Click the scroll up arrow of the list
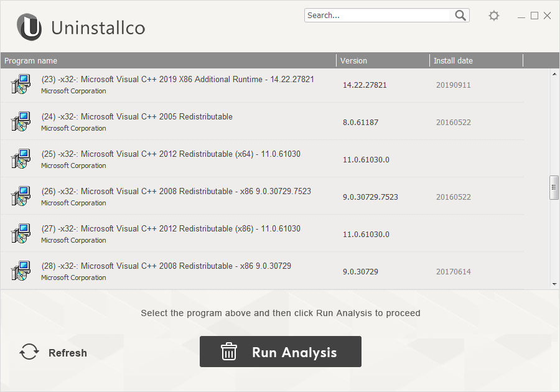This screenshot has width=560, height=392. (x=554, y=74)
